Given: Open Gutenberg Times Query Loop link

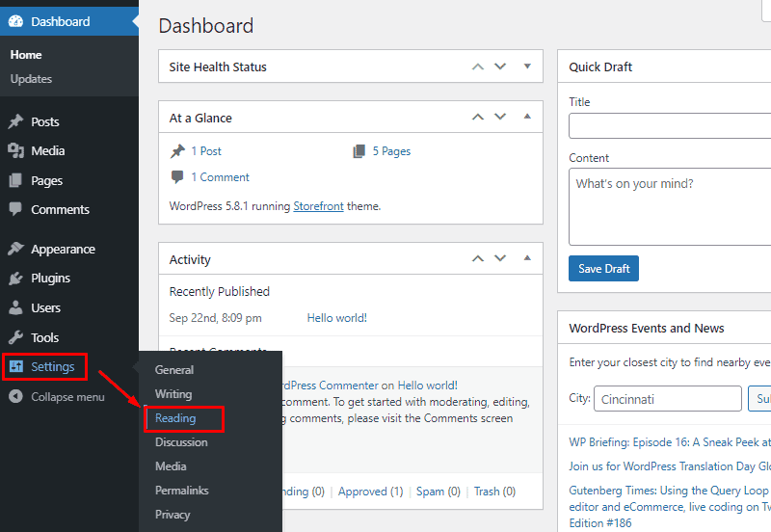Looking at the screenshot, I should pos(670,506).
